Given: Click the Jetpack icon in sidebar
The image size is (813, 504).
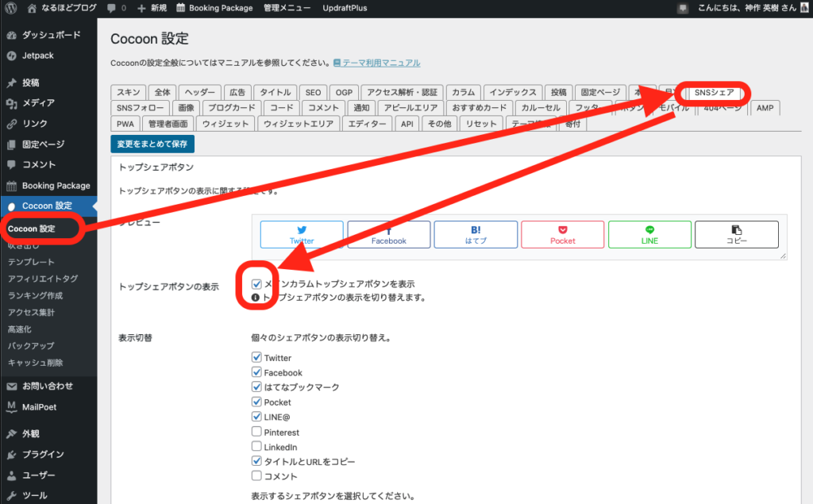Looking at the screenshot, I should 11,56.
